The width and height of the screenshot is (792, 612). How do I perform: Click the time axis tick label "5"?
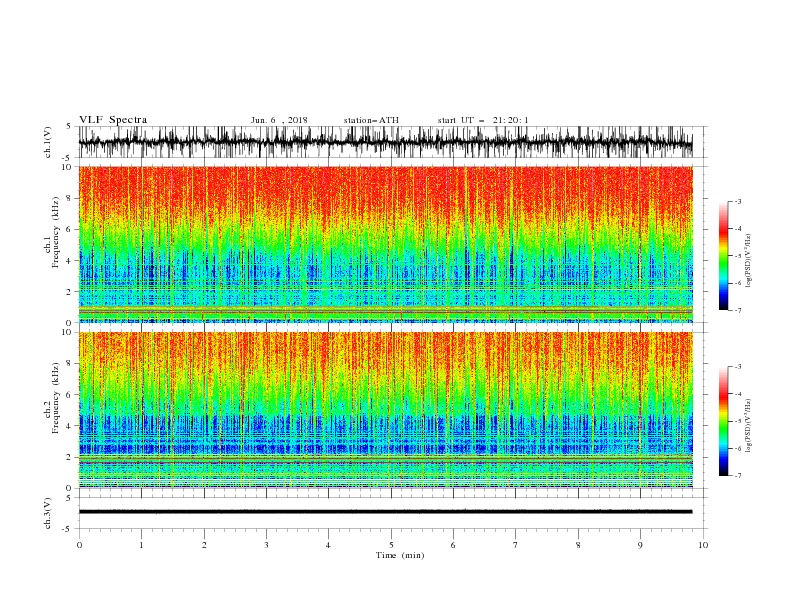[391, 545]
